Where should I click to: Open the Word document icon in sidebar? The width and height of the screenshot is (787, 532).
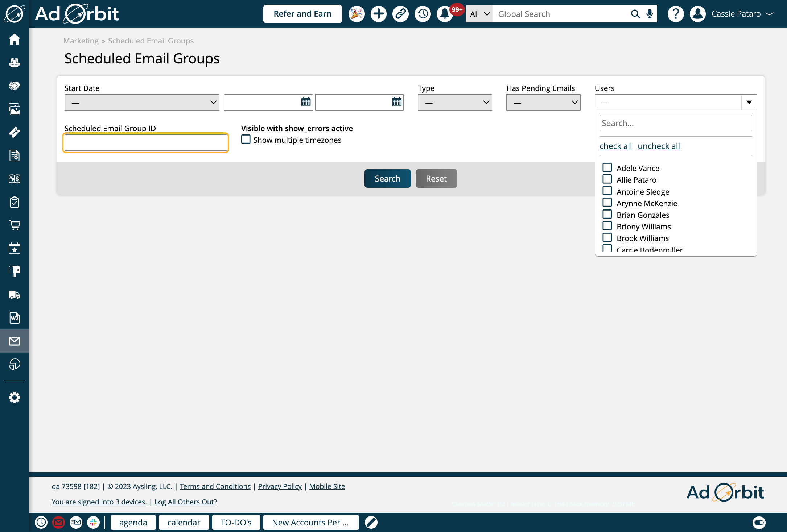point(15,318)
